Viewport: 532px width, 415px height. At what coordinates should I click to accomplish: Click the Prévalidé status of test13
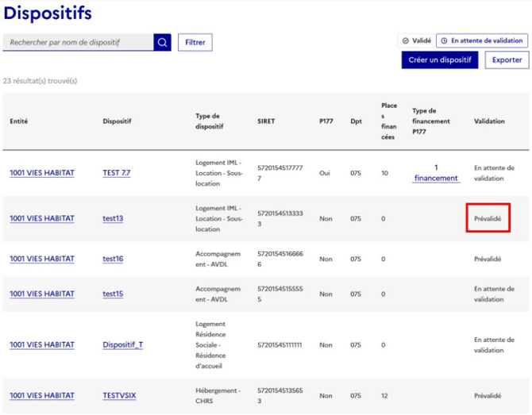pyautogui.click(x=488, y=218)
